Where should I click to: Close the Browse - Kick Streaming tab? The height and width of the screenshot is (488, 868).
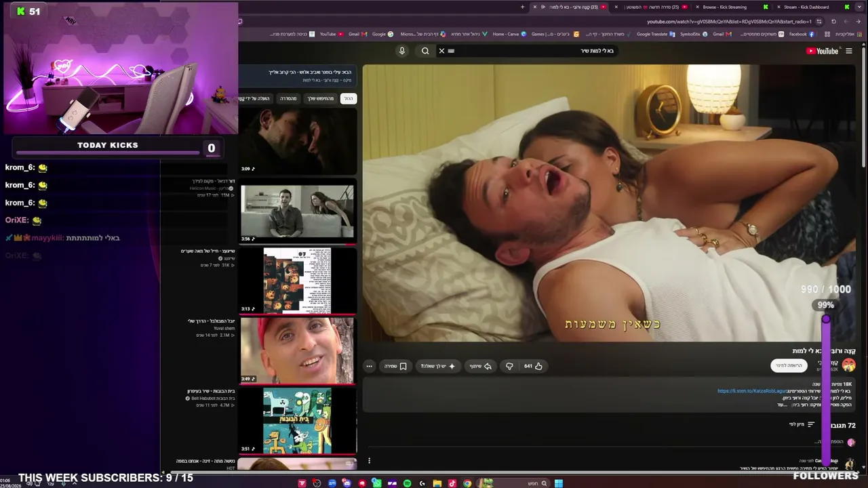click(697, 7)
